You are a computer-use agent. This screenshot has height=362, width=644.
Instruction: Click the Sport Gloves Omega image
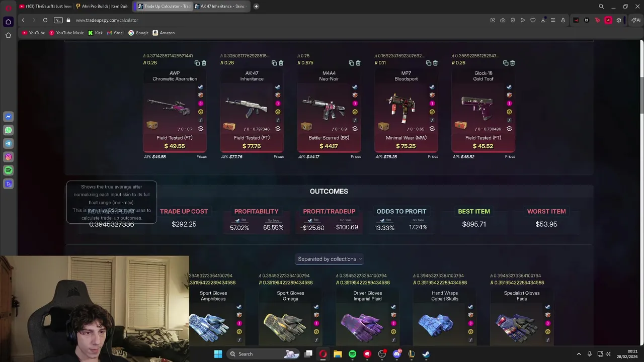(284, 327)
